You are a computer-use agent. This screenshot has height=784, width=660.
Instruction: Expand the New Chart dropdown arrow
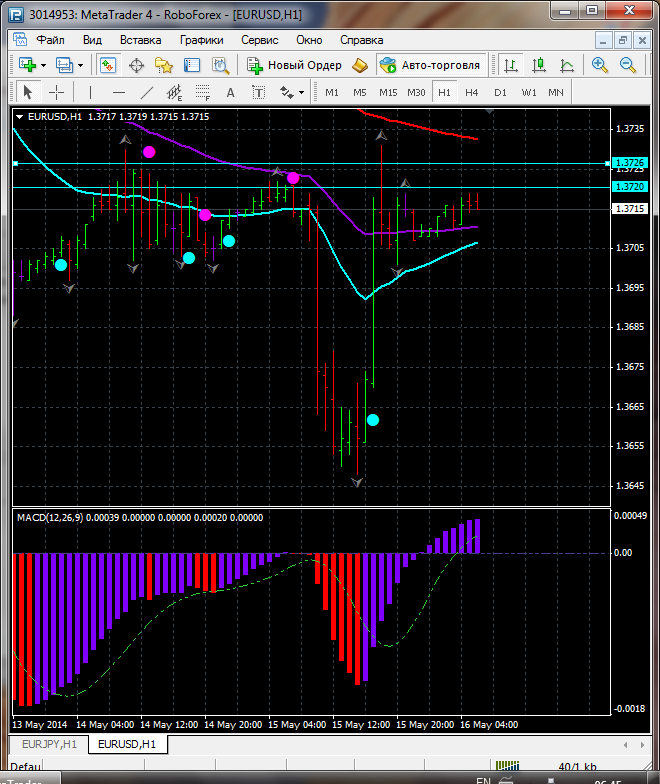(x=44, y=66)
